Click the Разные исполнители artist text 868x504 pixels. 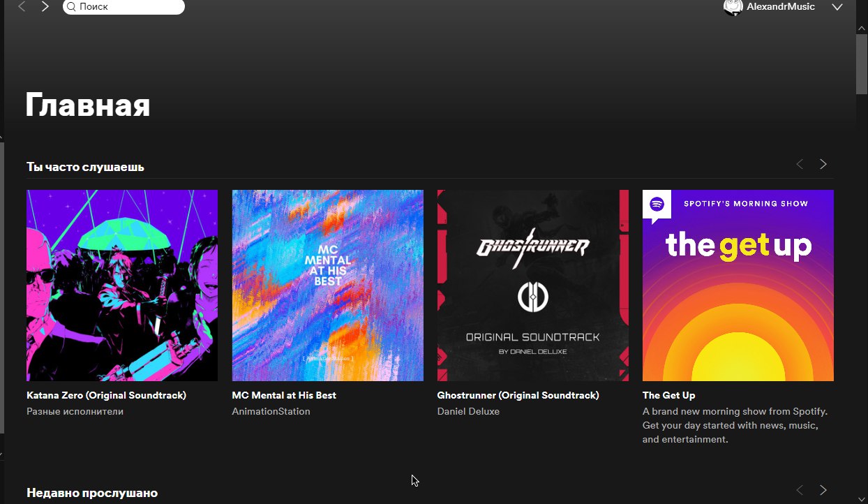point(75,411)
